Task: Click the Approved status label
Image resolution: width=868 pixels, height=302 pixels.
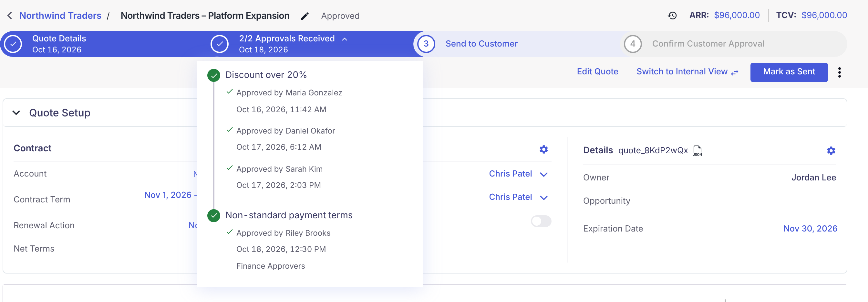Action: tap(340, 16)
